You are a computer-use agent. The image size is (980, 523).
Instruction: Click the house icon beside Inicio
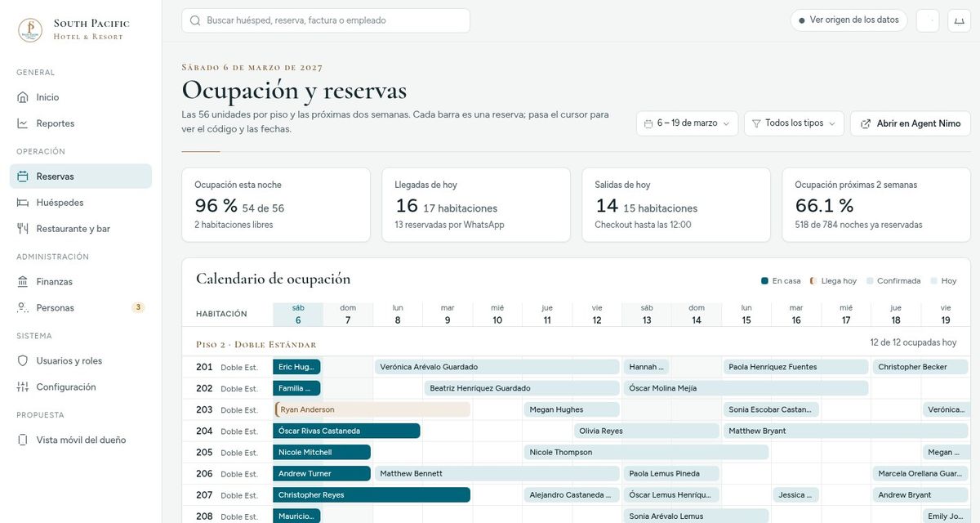coord(23,97)
